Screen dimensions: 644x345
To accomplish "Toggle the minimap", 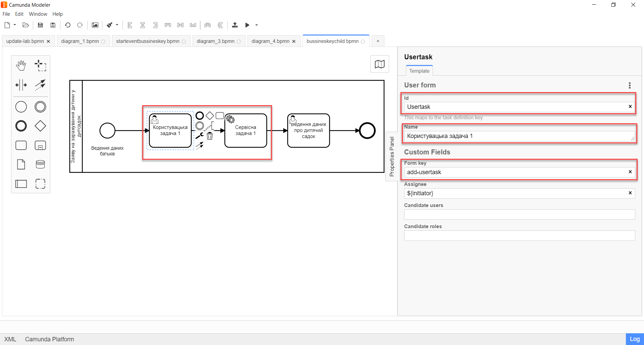I will 380,64.
